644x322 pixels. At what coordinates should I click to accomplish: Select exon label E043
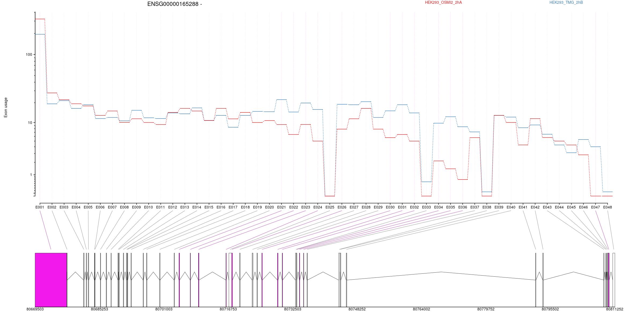547,207
